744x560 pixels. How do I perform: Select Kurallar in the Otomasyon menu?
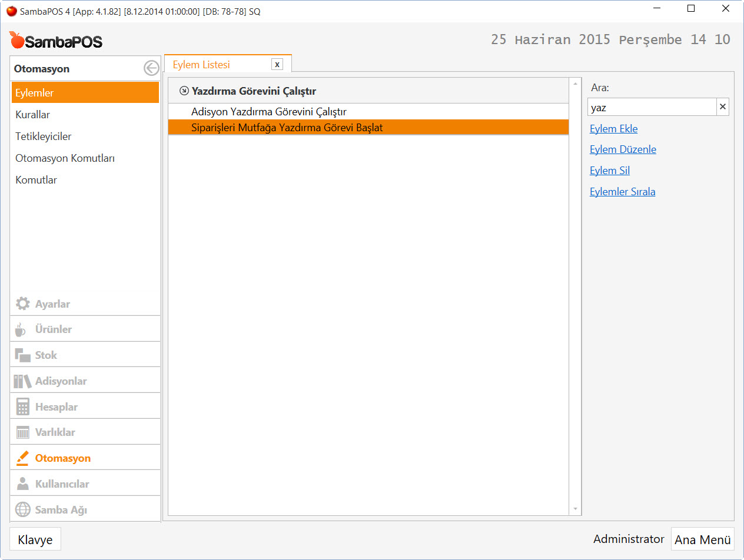pyautogui.click(x=33, y=115)
